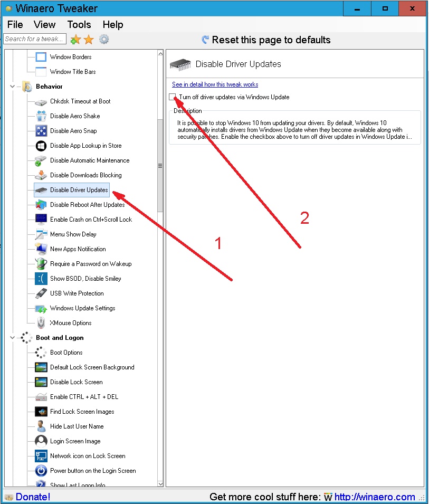The height and width of the screenshot is (504, 429).
Task: Click the Menu Show Delay icon
Action: [41, 234]
